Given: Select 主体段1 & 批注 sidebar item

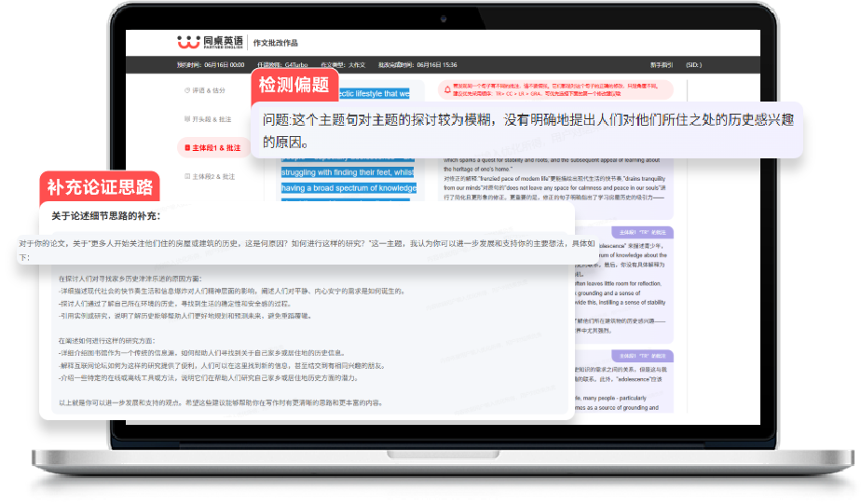Looking at the screenshot, I should (x=216, y=147).
